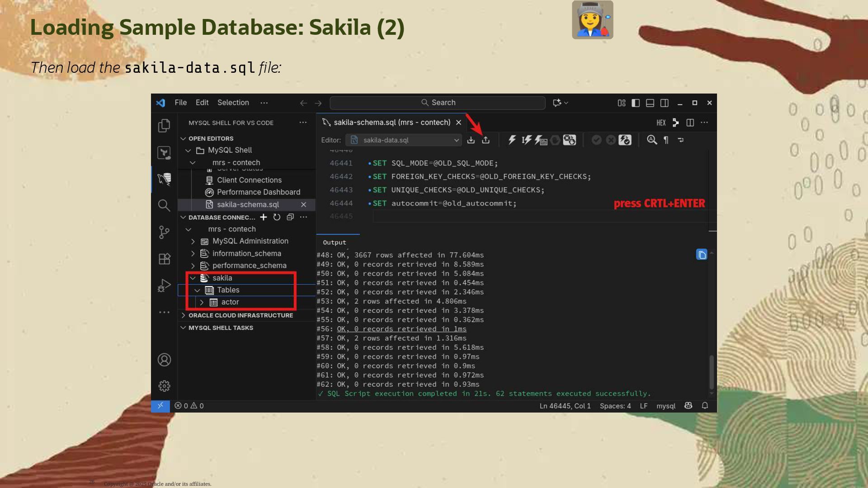Image resolution: width=868 pixels, height=488 pixels.
Task: Open Extensions view in the activity bar
Action: coord(164,259)
